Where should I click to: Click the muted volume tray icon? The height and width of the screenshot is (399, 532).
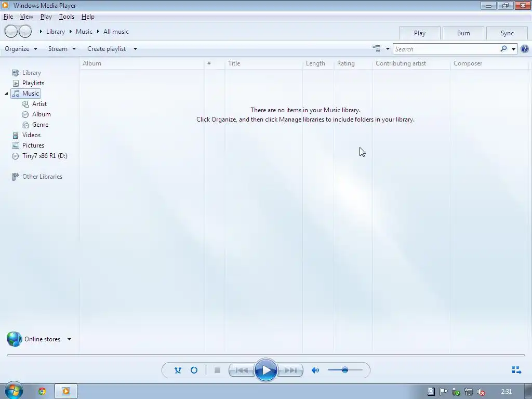(x=481, y=392)
